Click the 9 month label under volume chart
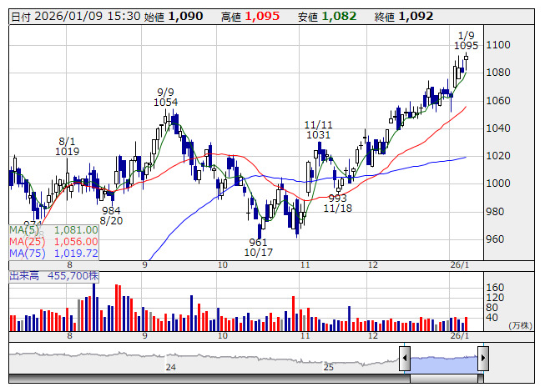Image resolution: width=545 pixels, height=392 pixels. (144, 336)
